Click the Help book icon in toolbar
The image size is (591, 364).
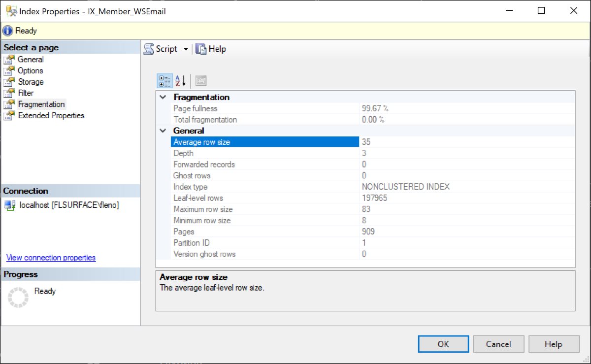coord(201,49)
